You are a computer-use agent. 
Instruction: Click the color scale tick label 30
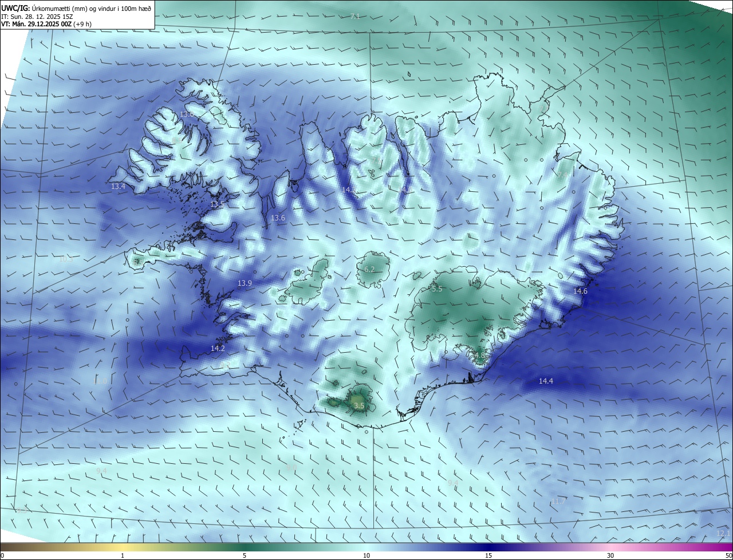point(610,555)
